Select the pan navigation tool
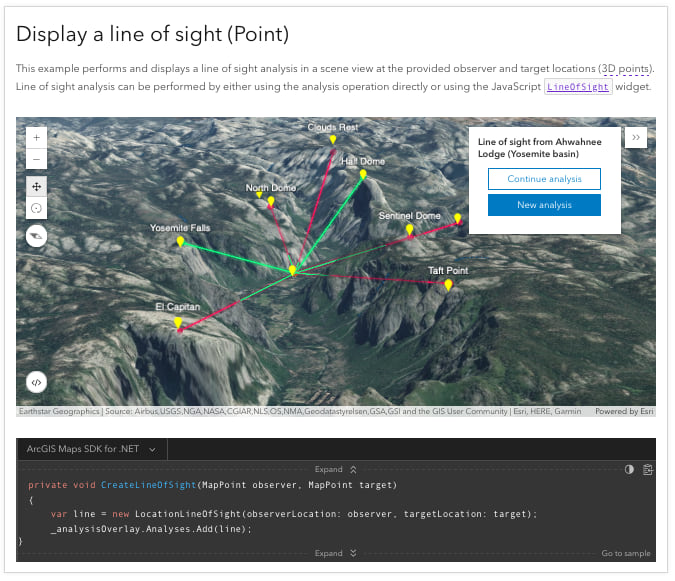The height and width of the screenshot is (581, 675). point(37,187)
